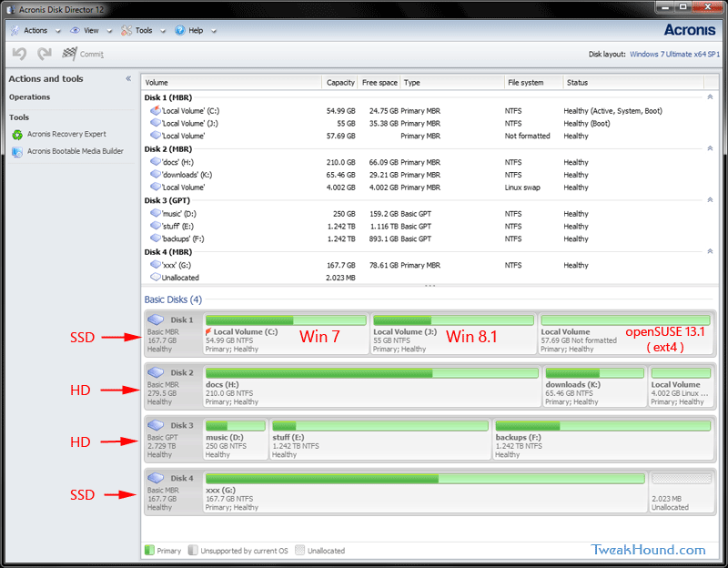Click the Help question mark icon

pyautogui.click(x=179, y=31)
